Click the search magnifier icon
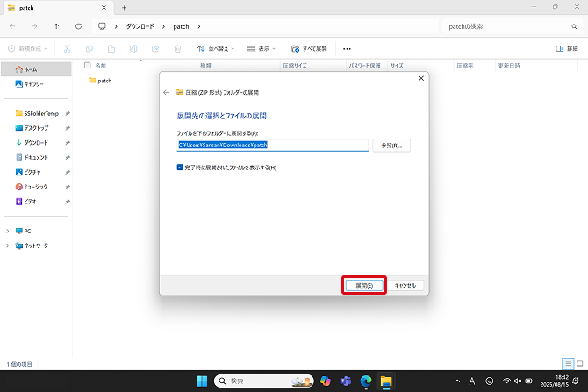This screenshot has height=392, width=588. tap(574, 26)
